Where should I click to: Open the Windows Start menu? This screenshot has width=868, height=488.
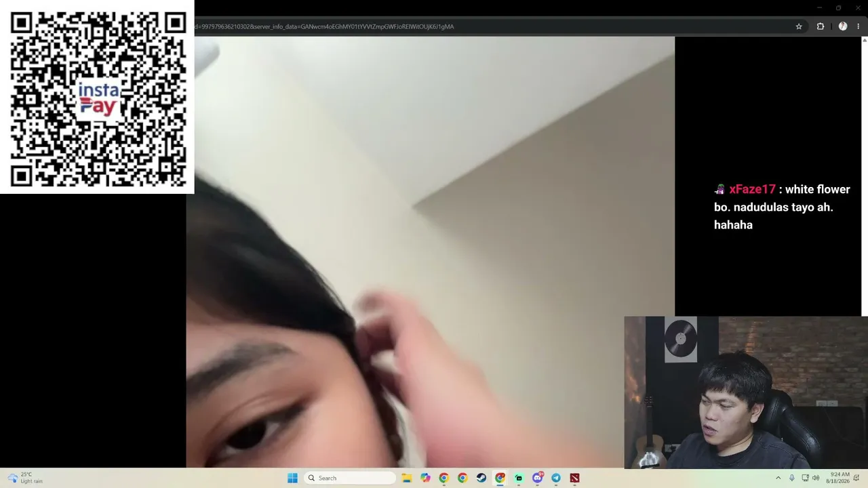[x=292, y=478]
